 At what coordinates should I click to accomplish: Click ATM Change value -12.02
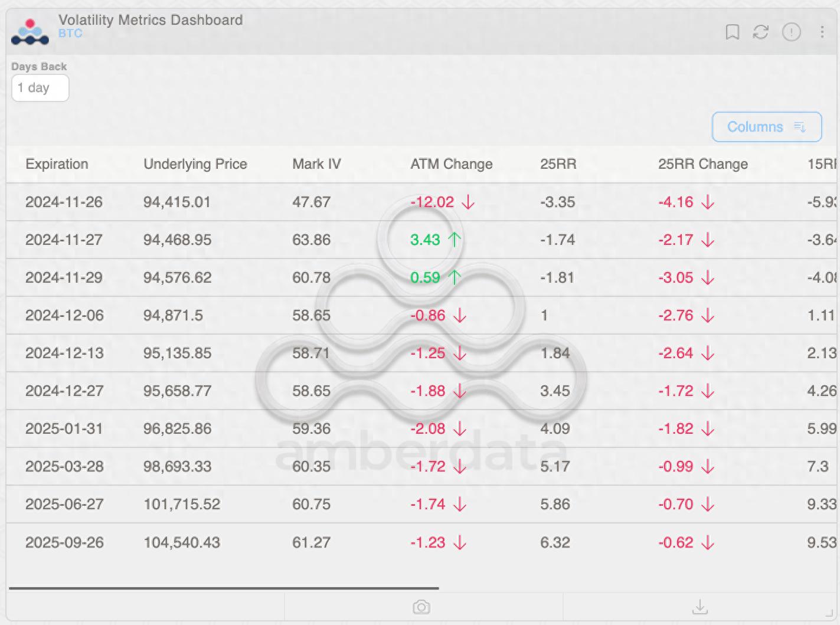[x=432, y=202]
